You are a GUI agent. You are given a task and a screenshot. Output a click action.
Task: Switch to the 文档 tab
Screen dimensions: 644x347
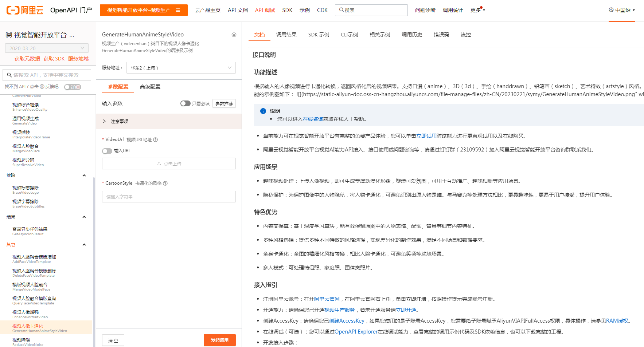pos(259,35)
